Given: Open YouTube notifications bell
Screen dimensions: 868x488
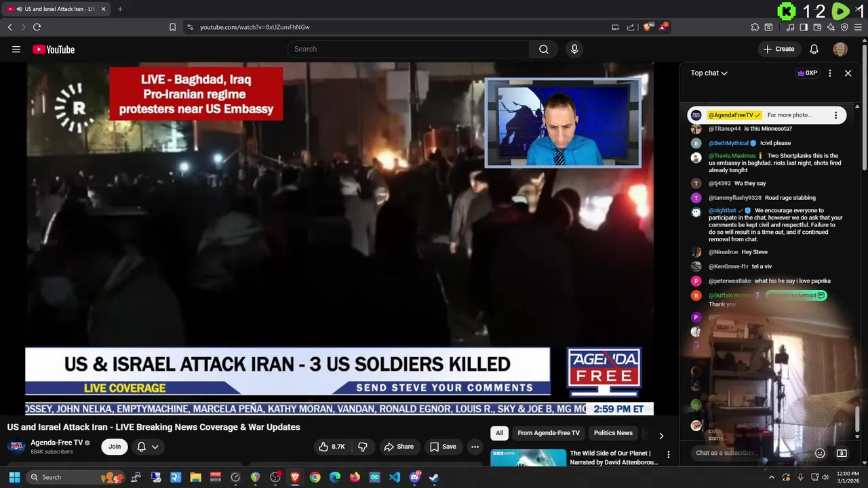Looking at the screenshot, I should click(814, 49).
